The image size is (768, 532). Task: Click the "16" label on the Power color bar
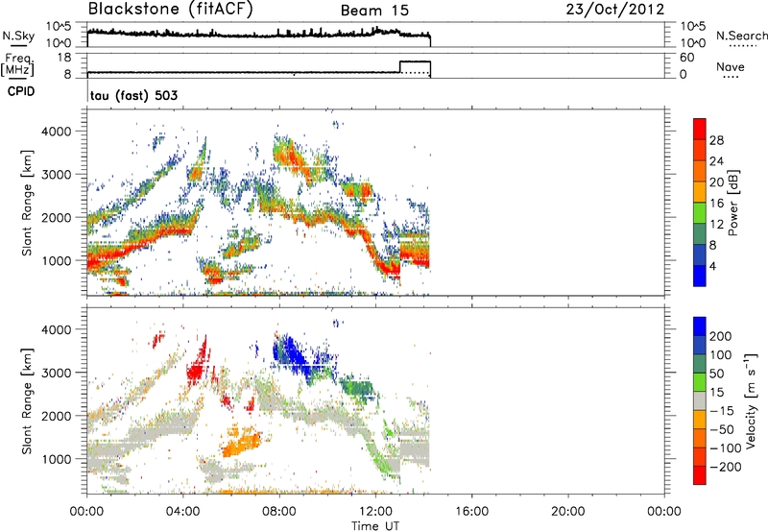tap(716, 204)
